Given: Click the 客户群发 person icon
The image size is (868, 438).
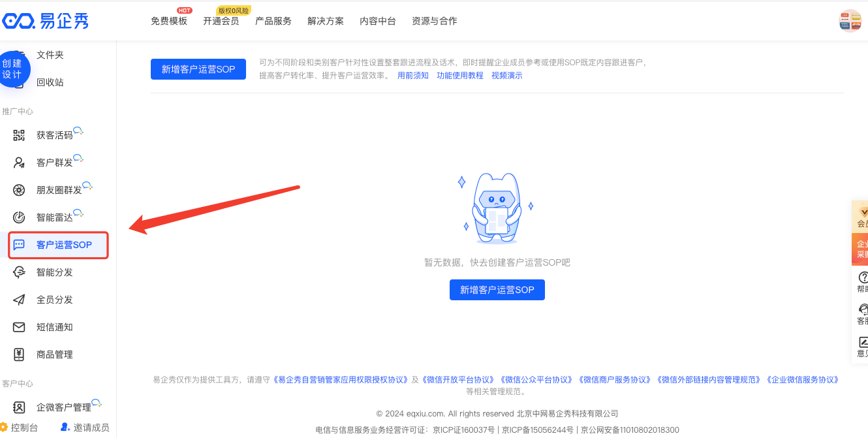Looking at the screenshot, I should 19,163.
